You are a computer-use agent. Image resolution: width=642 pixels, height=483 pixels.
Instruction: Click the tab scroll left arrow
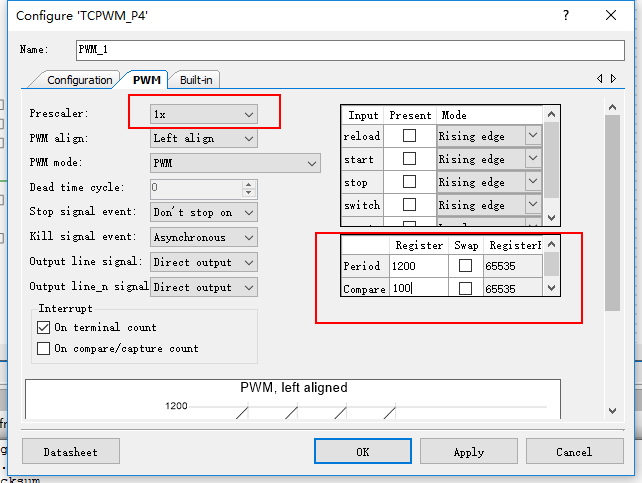point(600,79)
